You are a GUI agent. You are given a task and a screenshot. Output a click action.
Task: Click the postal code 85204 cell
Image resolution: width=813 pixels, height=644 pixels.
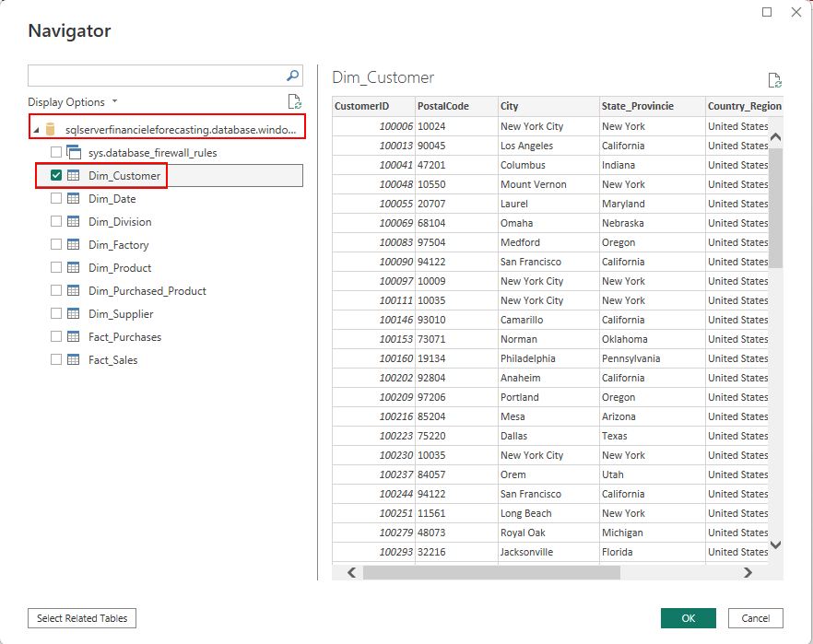click(456, 416)
